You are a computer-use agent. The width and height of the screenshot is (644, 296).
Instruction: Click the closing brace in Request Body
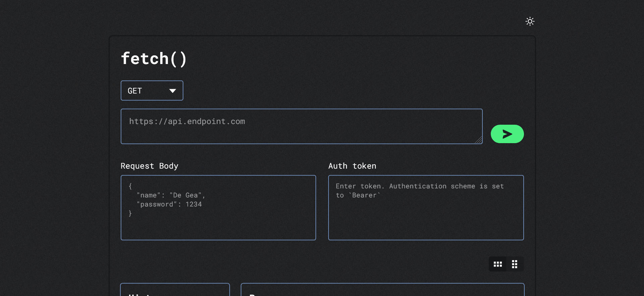[x=130, y=214]
